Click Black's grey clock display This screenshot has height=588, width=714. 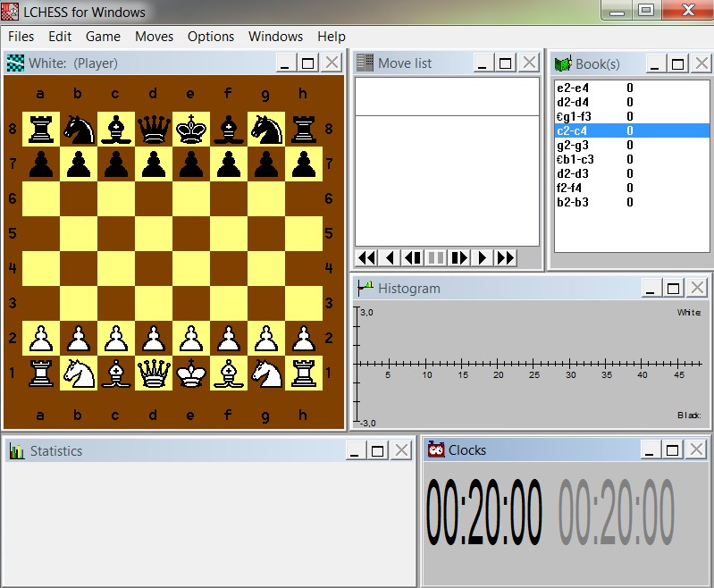(x=616, y=511)
